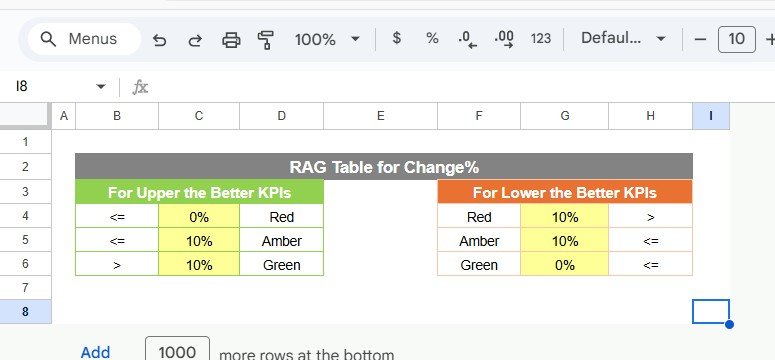This screenshot has height=360, width=775.
Task: Format as currency with dollar icon
Action: click(396, 38)
